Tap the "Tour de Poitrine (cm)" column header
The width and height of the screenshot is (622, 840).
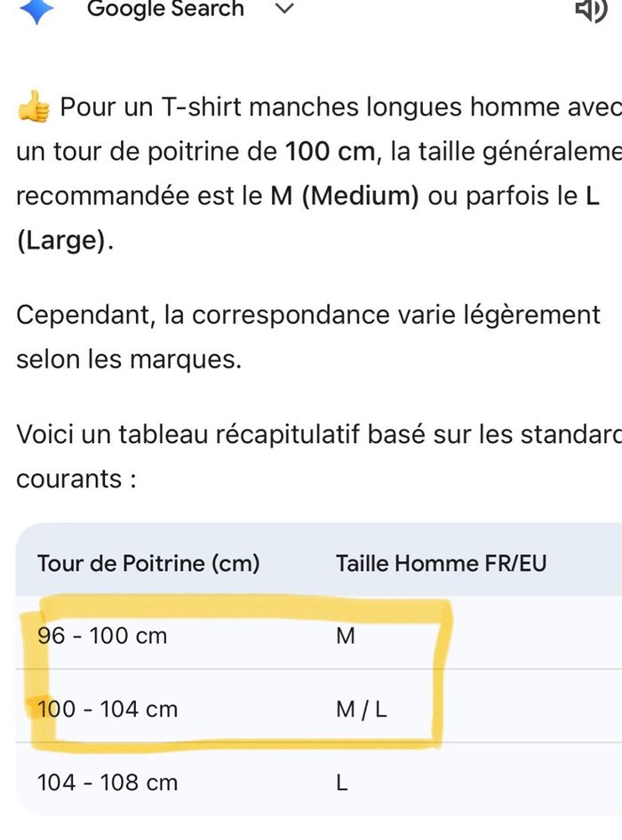pos(148,563)
